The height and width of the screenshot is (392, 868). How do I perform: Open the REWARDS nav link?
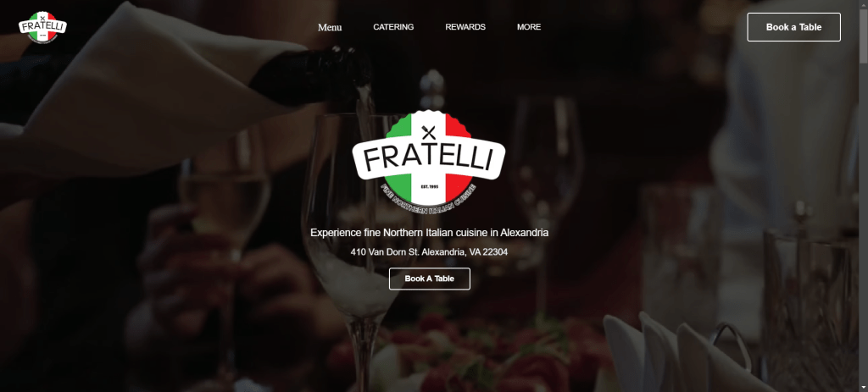coord(465,26)
